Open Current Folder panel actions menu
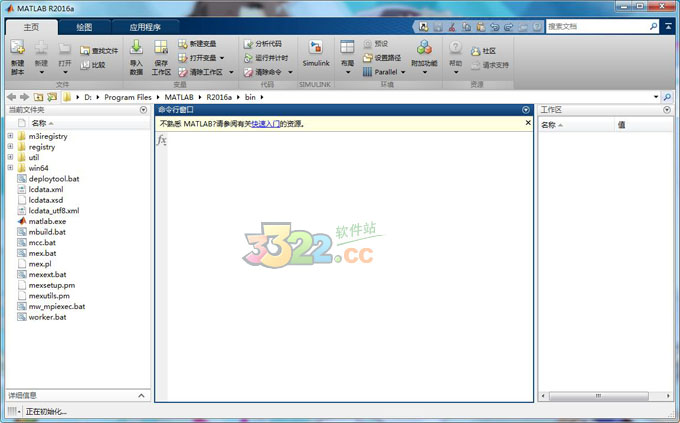 point(144,110)
